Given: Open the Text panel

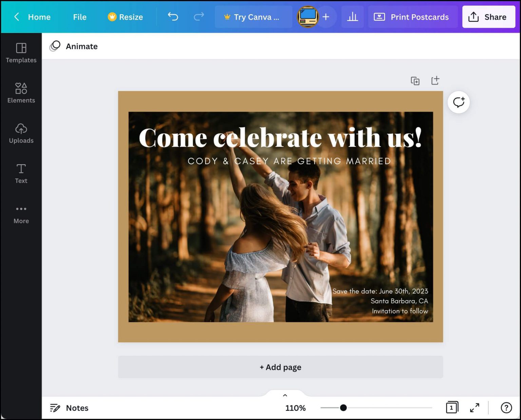Looking at the screenshot, I should click(21, 173).
